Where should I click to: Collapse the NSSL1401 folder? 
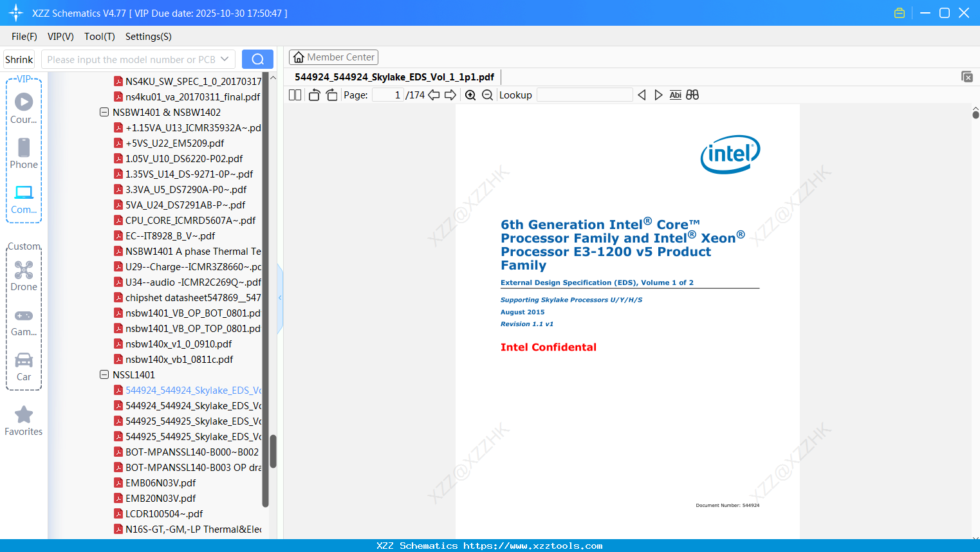[x=104, y=374]
